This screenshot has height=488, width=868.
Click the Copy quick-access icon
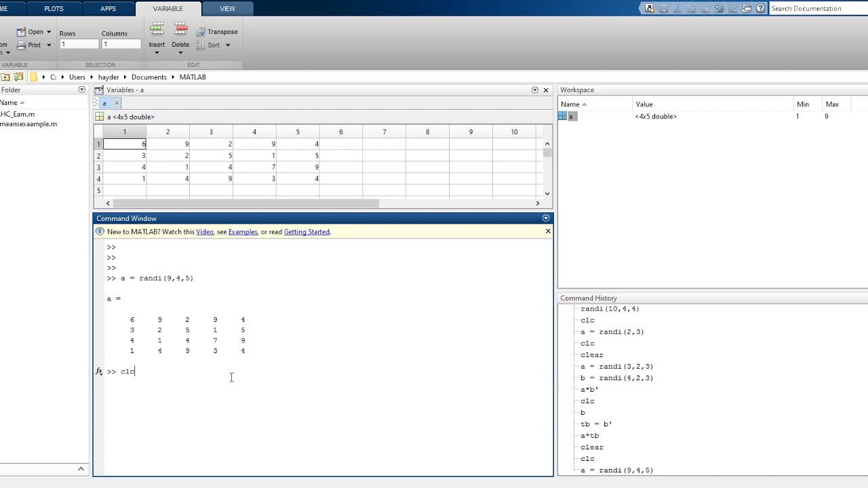pos(692,8)
